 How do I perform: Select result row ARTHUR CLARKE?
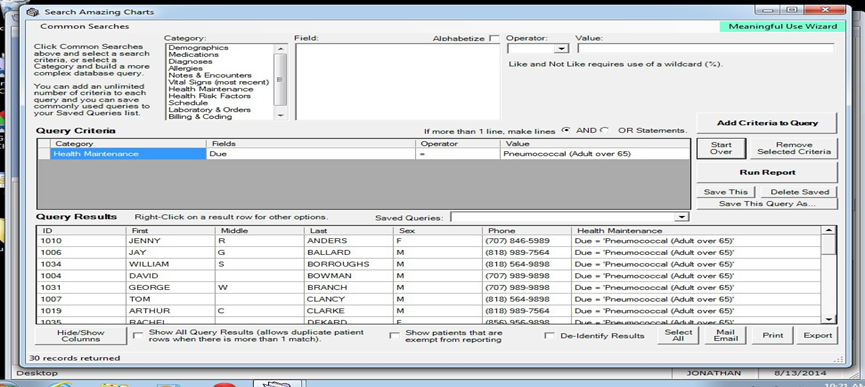click(429, 310)
